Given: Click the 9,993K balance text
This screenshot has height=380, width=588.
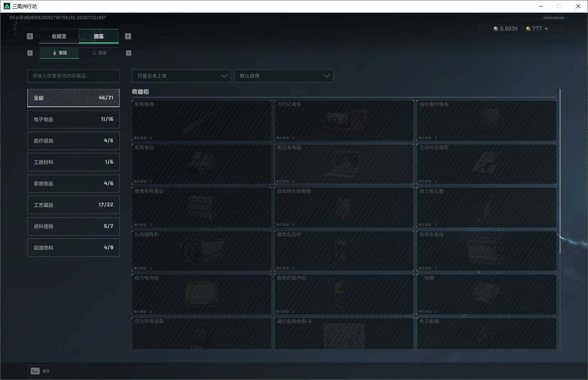Looking at the screenshot, I should pos(509,29).
